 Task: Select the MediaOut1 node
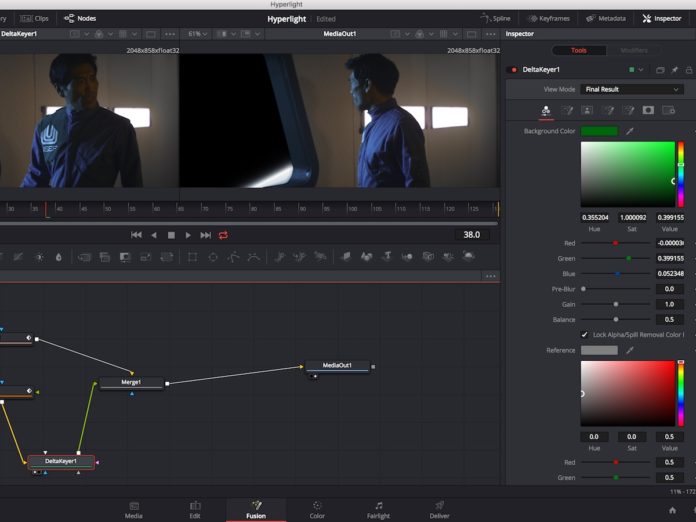click(336, 365)
